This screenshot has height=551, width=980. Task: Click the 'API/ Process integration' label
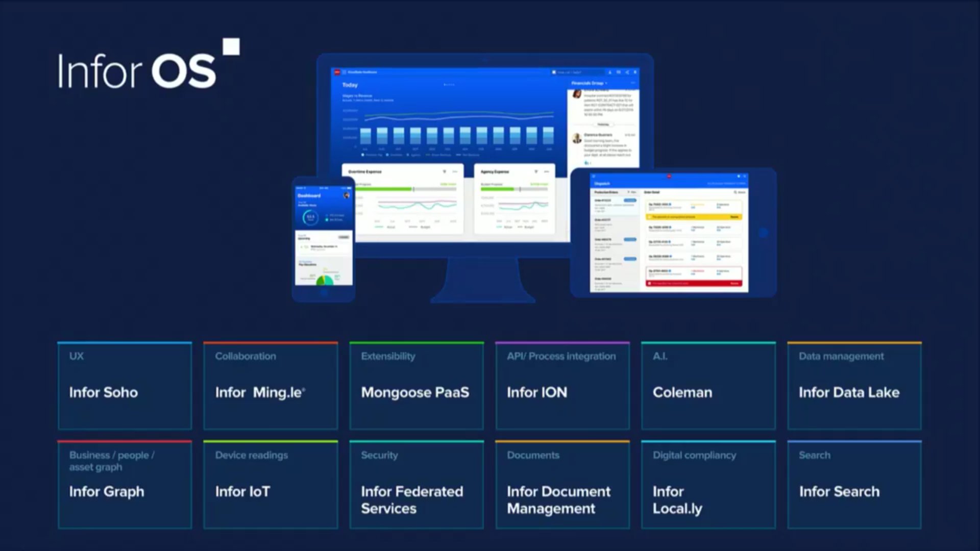(561, 356)
